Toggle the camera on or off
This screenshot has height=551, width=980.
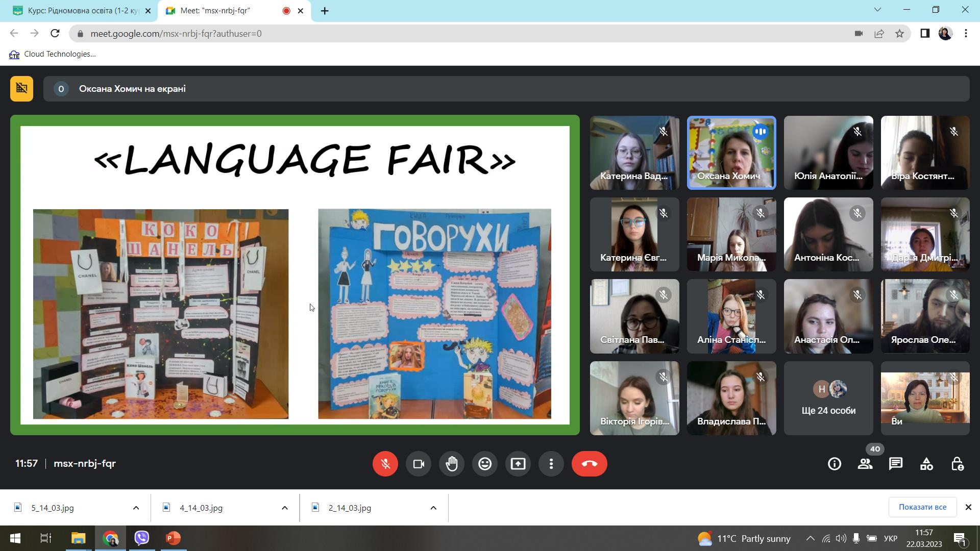pyautogui.click(x=418, y=464)
